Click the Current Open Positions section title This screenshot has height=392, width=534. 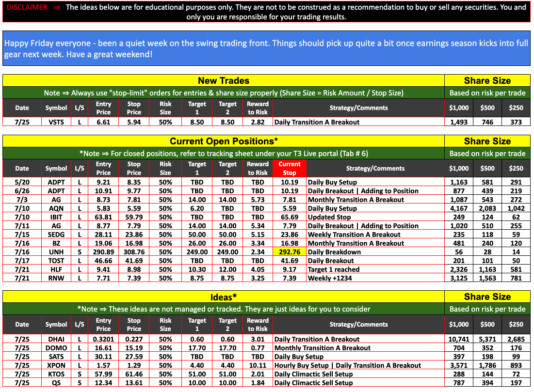224,141
